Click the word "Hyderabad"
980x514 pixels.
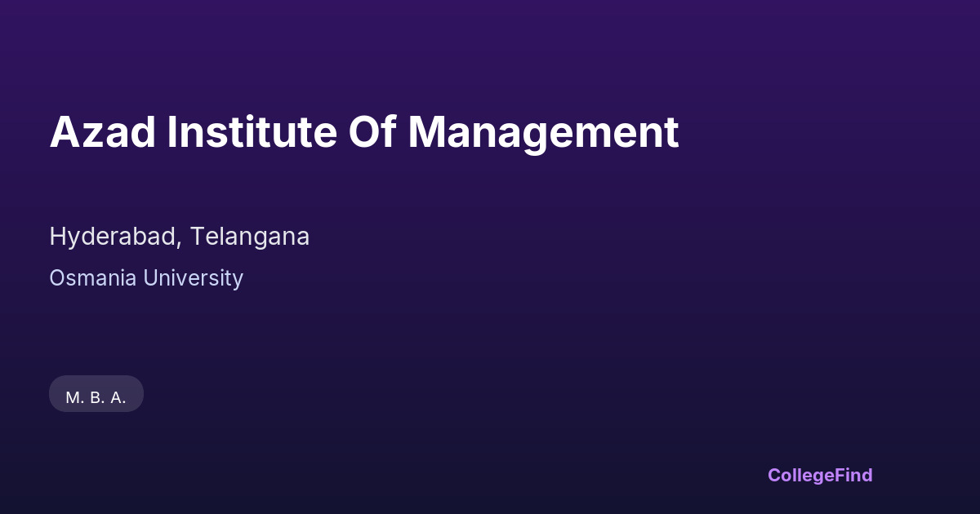click(114, 237)
